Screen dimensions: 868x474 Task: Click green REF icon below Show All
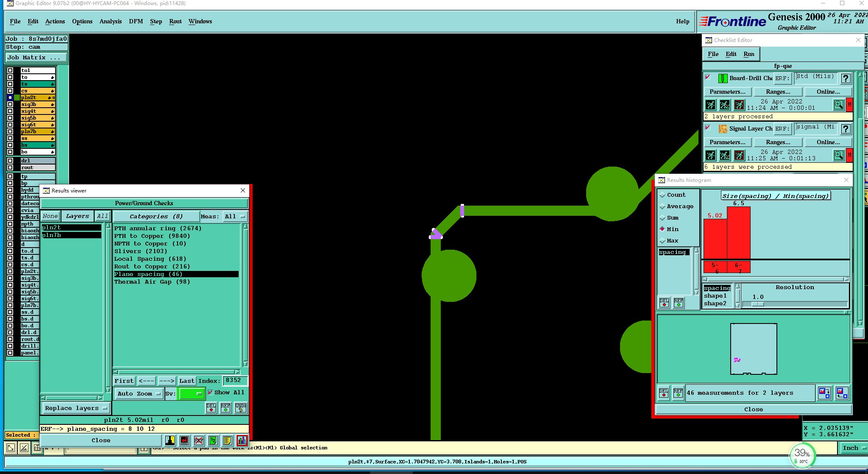click(x=225, y=408)
